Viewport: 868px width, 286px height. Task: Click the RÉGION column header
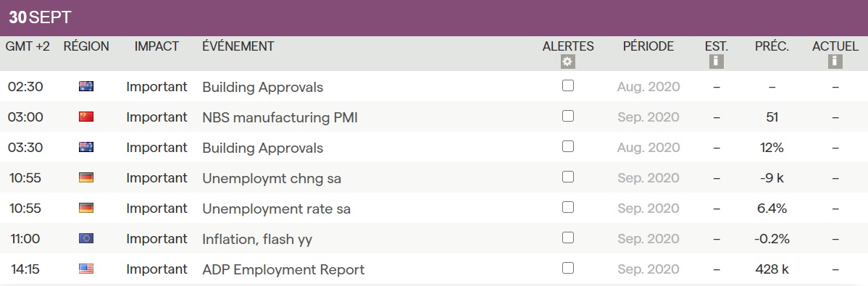(86, 46)
